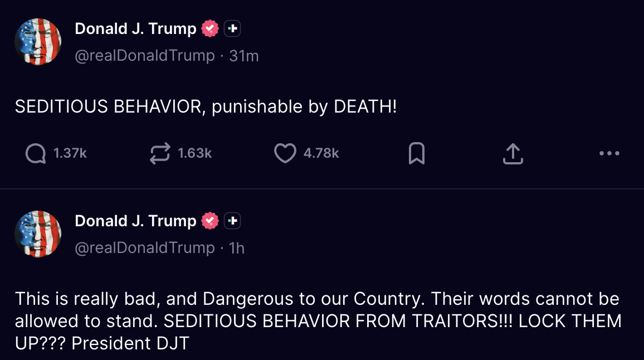Viewport: 644px width, 360px height.
Task: Open the three-dots more options menu
Action: click(x=609, y=154)
